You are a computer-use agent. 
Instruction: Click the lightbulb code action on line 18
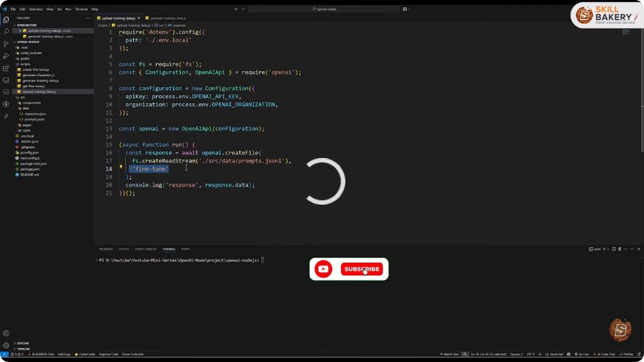coord(121,167)
